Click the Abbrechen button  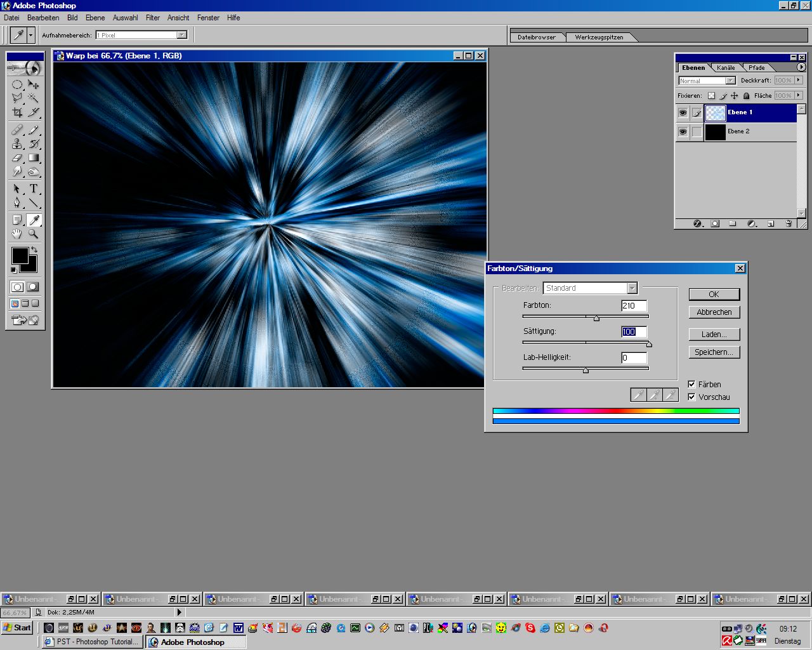(714, 312)
